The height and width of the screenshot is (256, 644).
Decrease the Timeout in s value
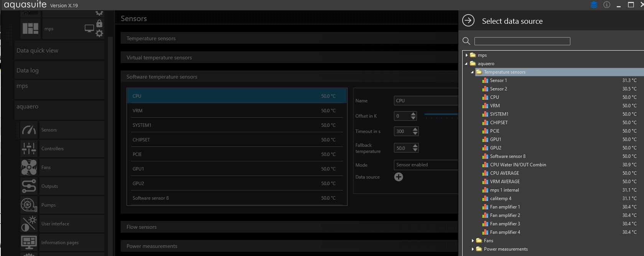pos(415,133)
